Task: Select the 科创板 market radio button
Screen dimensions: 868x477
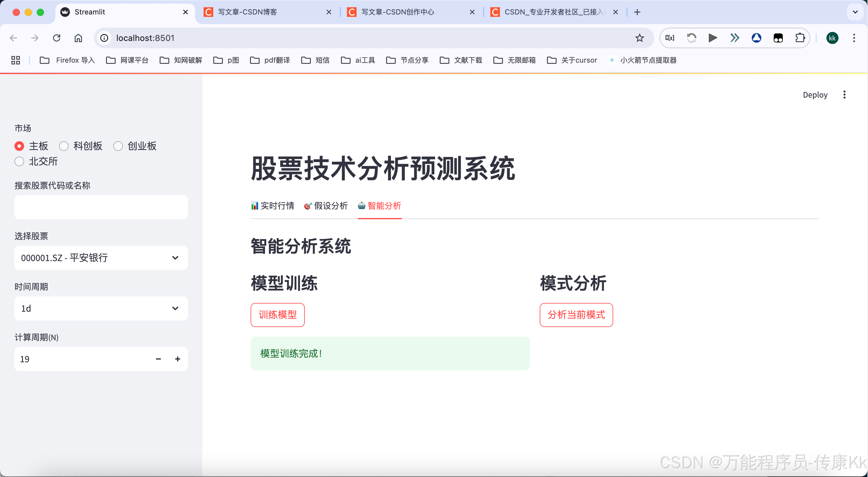Action: coord(64,146)
